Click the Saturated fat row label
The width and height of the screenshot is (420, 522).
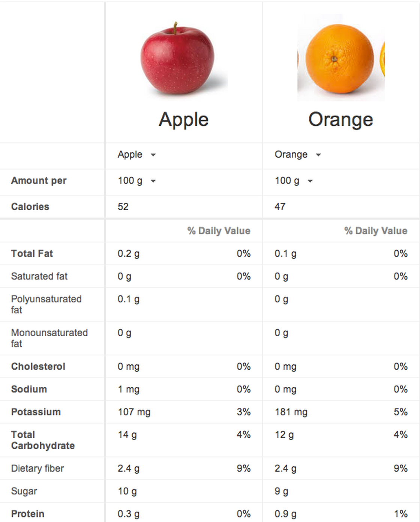[x=39, y=277]
